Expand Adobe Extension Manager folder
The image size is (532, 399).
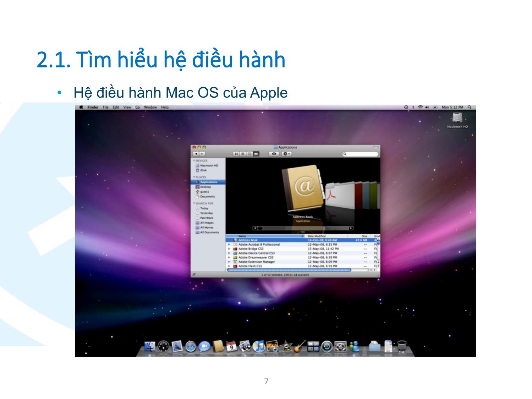coord(229,262)
